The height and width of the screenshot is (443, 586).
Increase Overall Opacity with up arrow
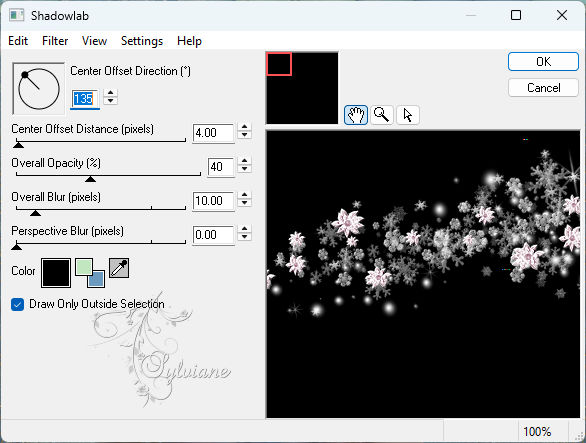click(244, 161)
